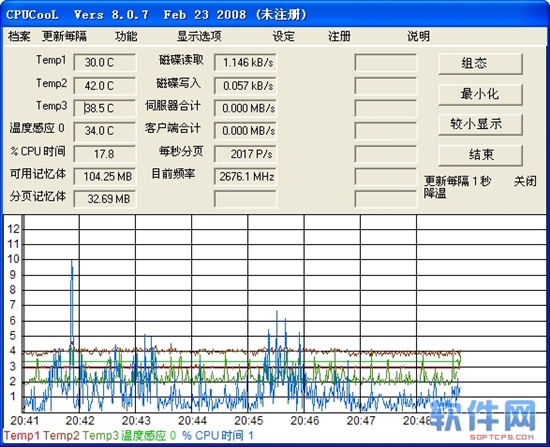Open the 设定 menu

click(283, 36)
